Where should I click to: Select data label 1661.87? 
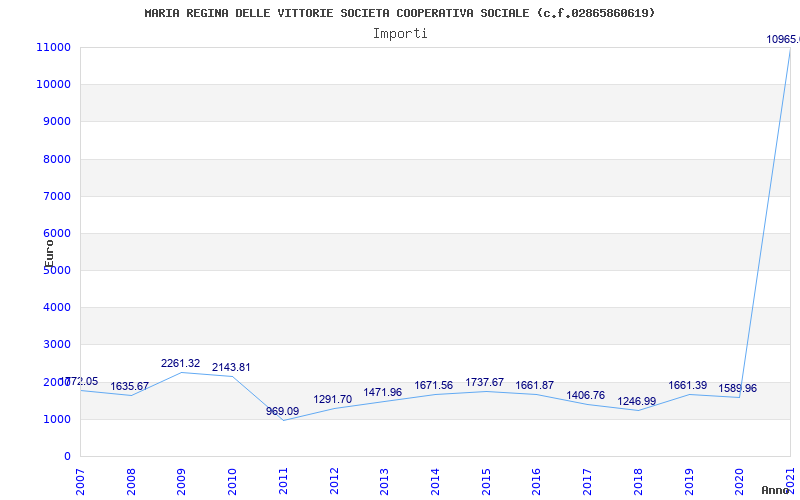click(535, 385)
